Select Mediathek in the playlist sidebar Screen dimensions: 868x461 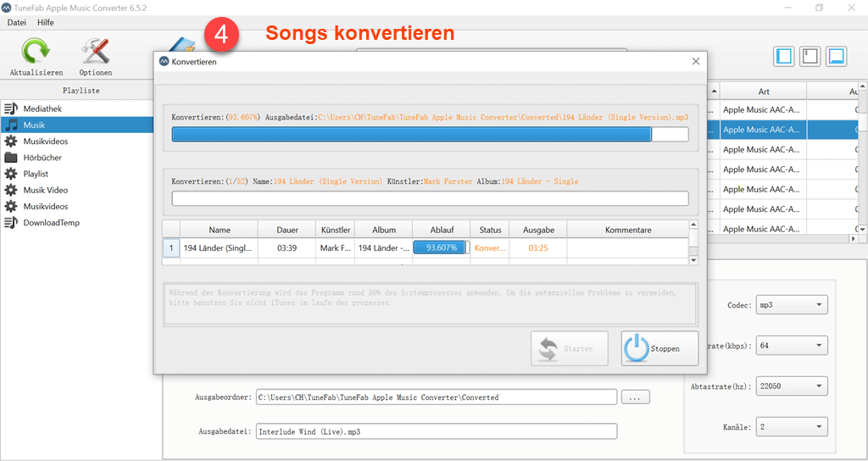(42, 108)
